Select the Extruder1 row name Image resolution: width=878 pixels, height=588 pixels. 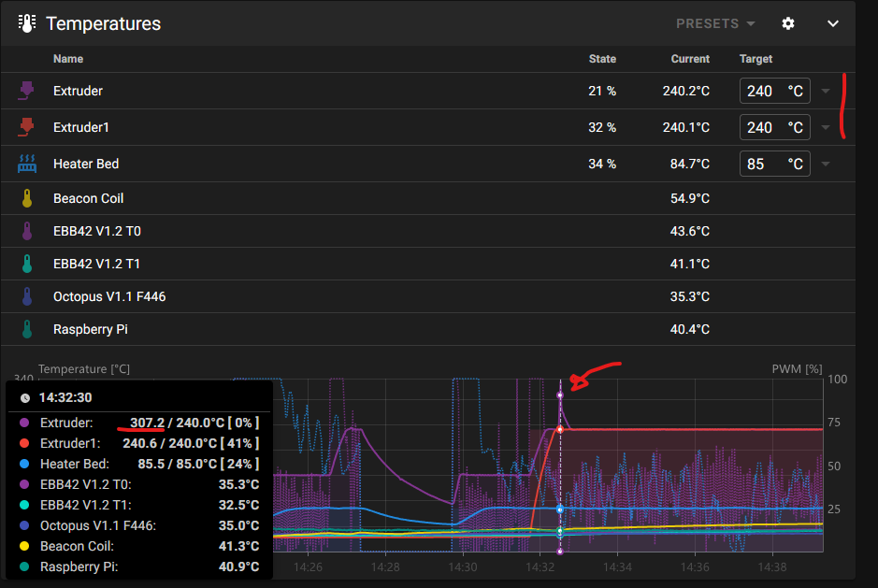pyautogui.click(x=81, y=127)
